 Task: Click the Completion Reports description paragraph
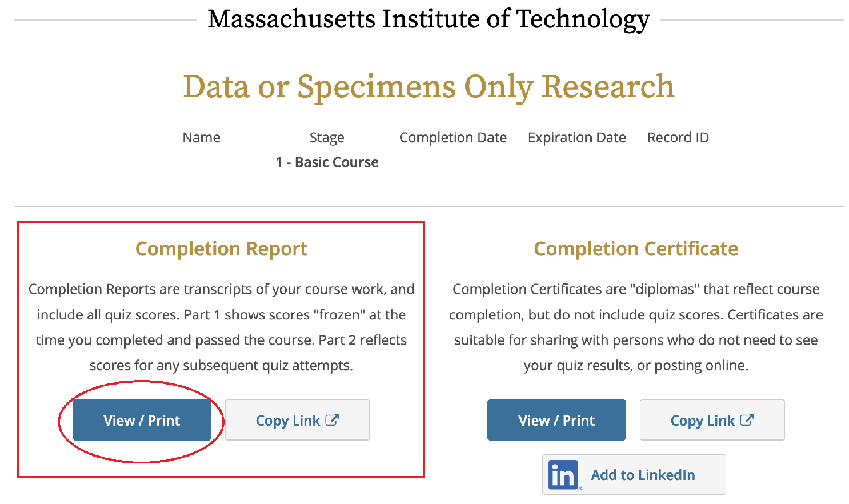(x=222, y=327)
